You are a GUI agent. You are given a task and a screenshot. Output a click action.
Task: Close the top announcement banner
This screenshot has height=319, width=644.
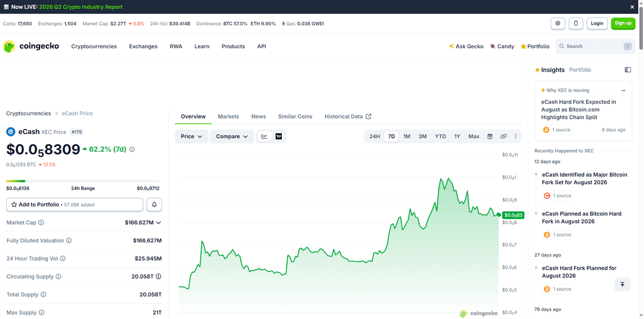pyautogui.click(x=633, y=7)
